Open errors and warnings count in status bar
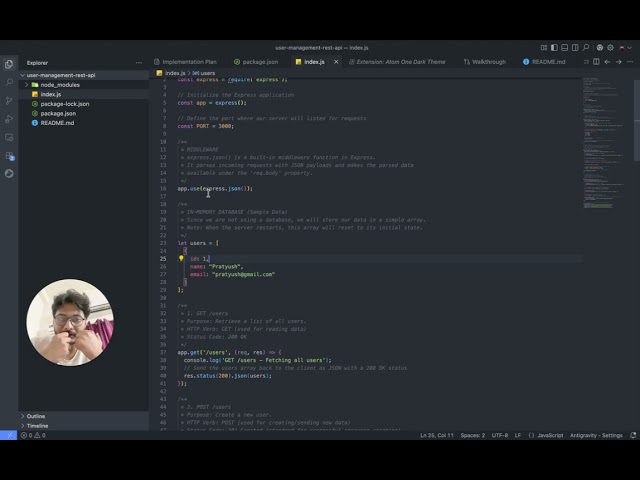The image size is (640, 480). 33,436
